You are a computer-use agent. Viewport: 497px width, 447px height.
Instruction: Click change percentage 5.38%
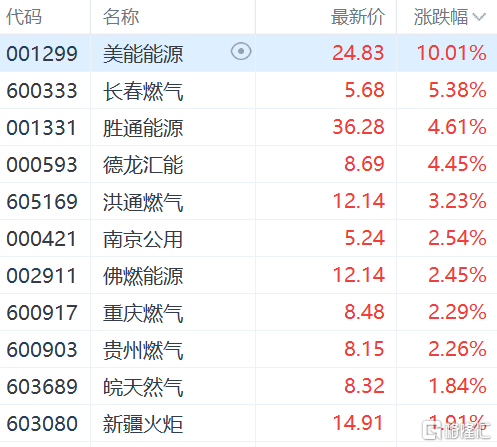click(457, 90)
